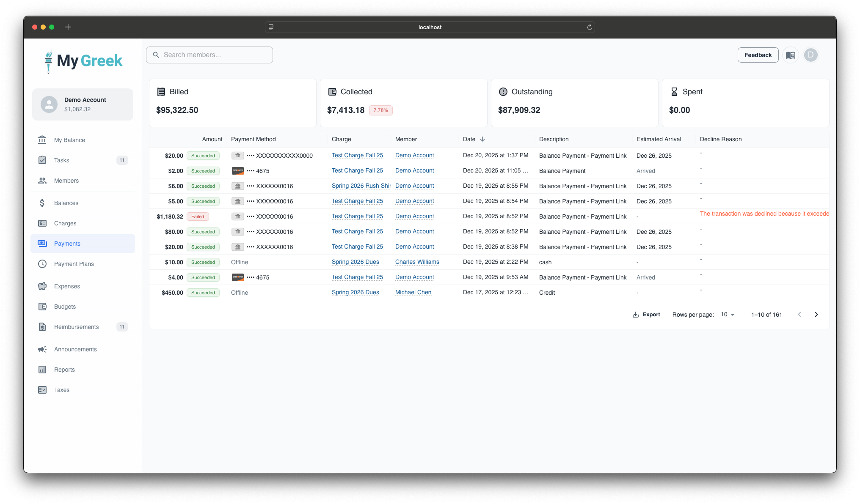The image size is (860, 504).
Task: Click the documentation book icon near Feedback
Action: click(x=790, y=55)
